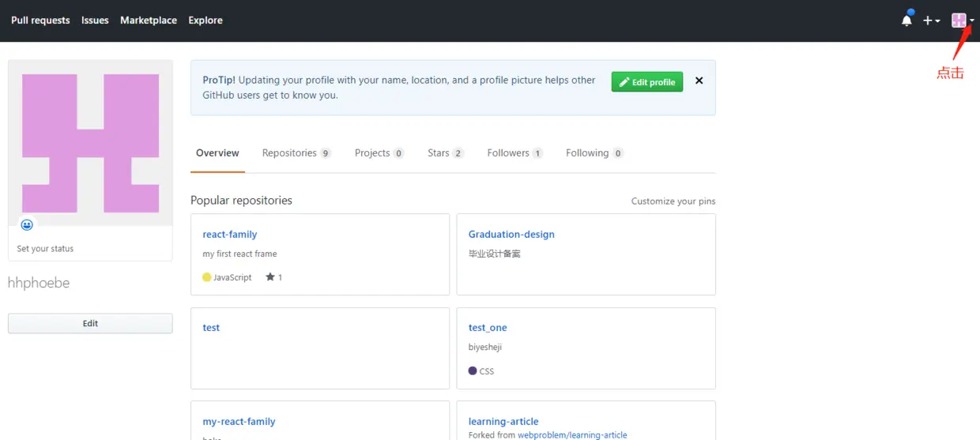Click the repositories count badge 9

point(326,153)
